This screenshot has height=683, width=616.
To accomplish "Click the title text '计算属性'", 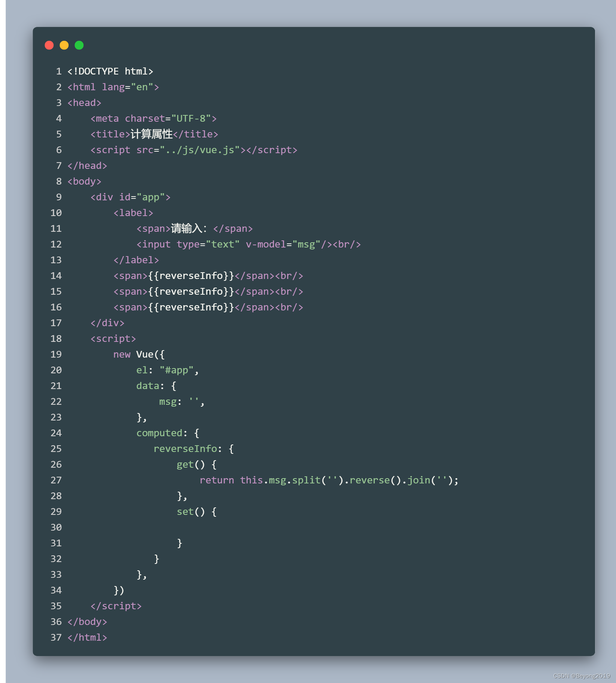I will [x=152, y=134].
